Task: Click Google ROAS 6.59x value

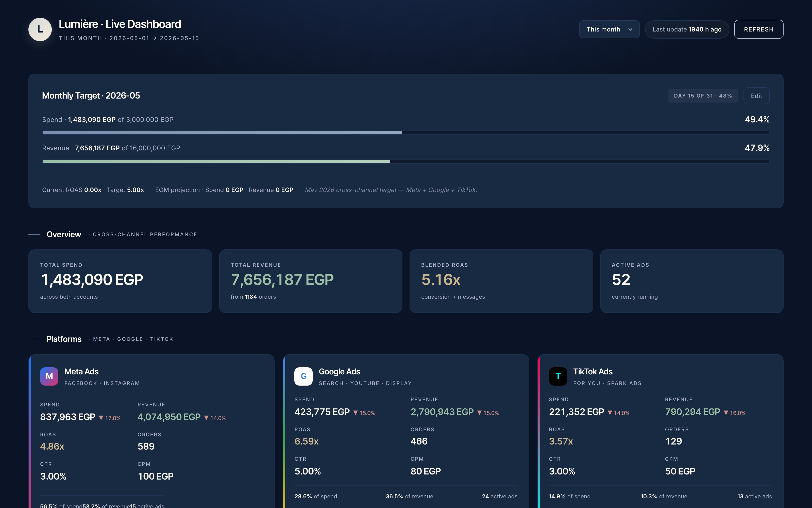Action: point(307,441)
